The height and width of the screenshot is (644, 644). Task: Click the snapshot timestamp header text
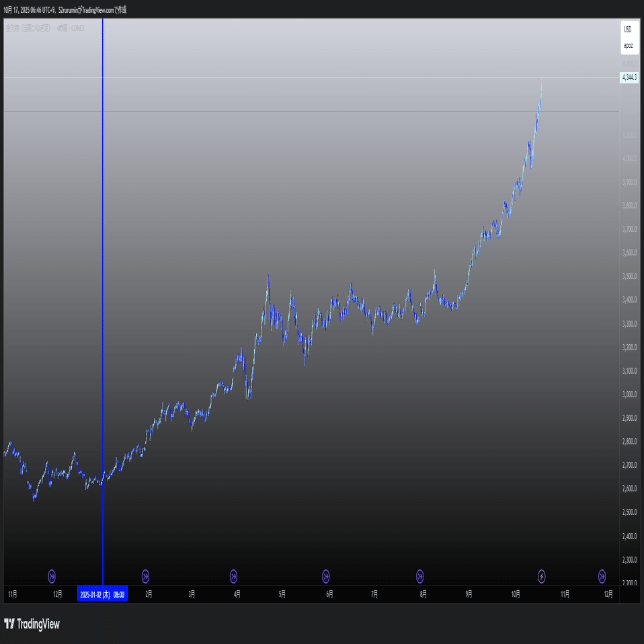(x=65, y=10)
